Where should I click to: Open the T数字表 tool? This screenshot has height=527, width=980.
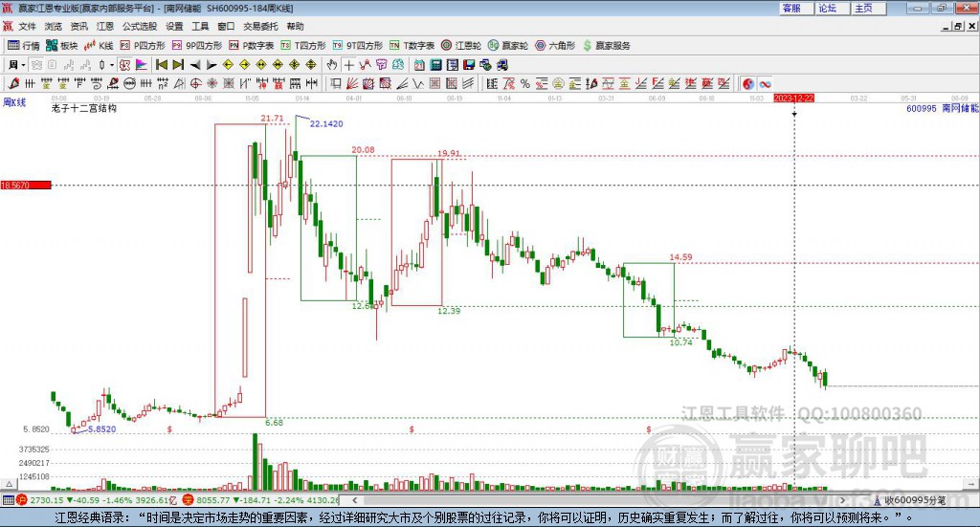[x=412, y=46]
